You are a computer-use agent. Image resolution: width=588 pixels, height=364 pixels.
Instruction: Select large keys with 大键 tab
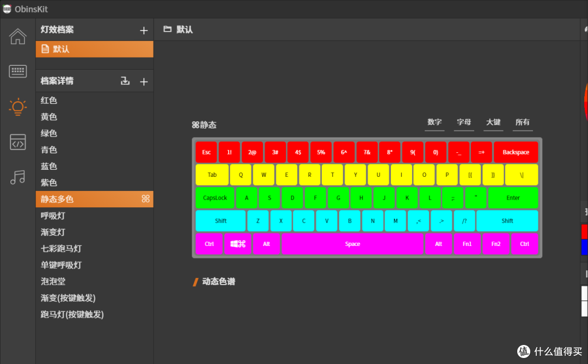[493, 122]
